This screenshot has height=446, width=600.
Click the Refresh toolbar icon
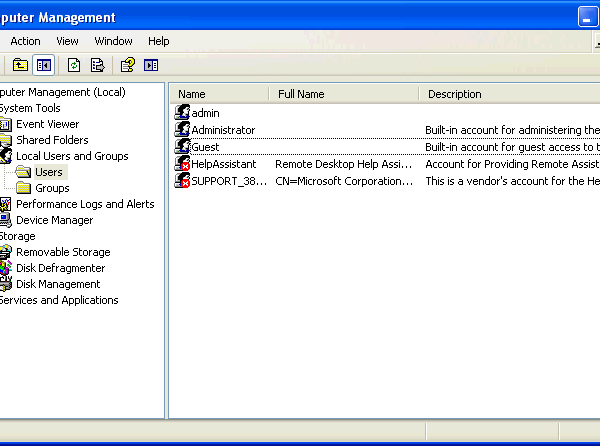pyautogui.click(x=74, y=65)
